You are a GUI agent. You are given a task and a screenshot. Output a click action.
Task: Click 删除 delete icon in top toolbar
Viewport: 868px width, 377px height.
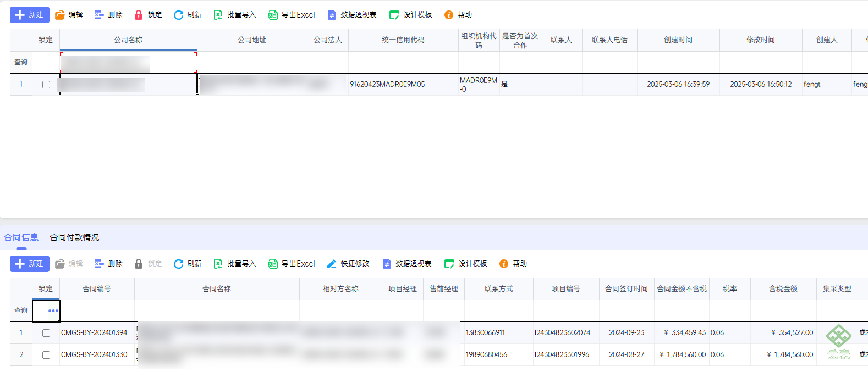click(108, 15)
